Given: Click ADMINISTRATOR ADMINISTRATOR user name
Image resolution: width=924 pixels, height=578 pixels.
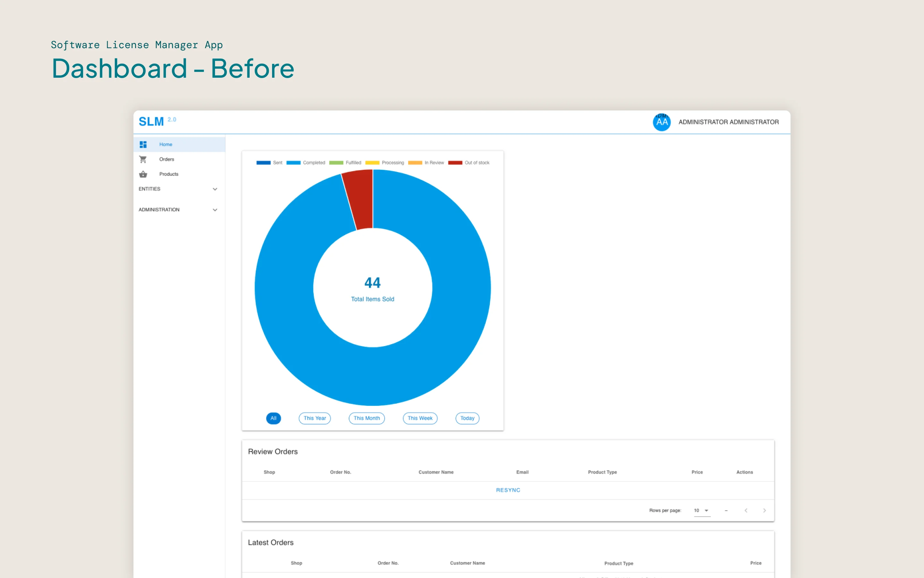Looking at the screenshot, I should click(729, 122).
